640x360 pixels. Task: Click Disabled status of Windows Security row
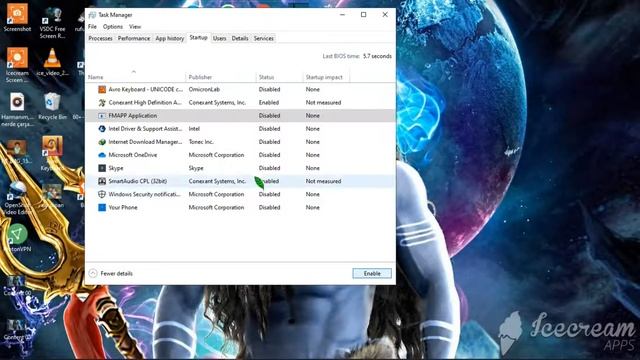coord(269,194)
